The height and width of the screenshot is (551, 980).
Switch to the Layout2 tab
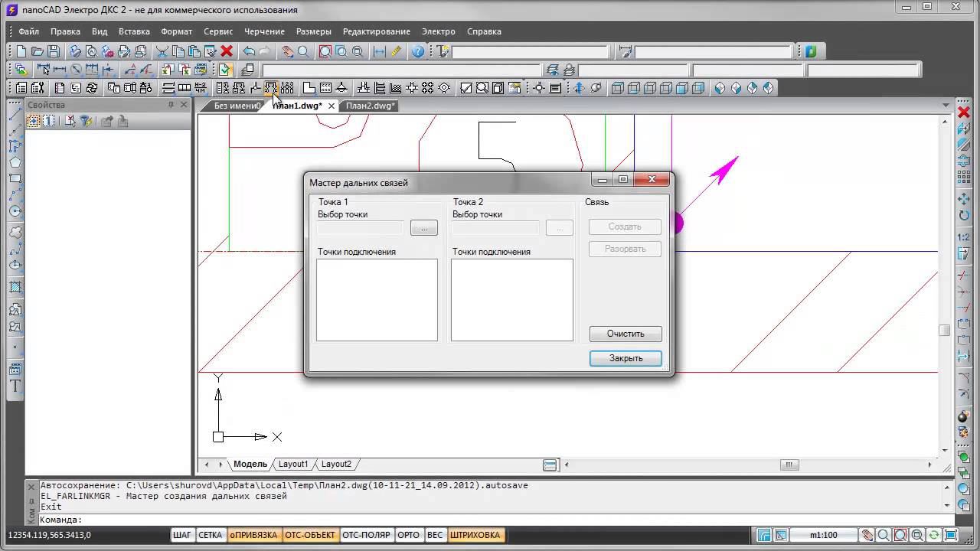(336, 464)
